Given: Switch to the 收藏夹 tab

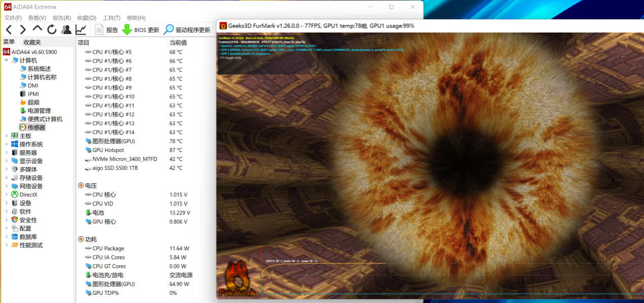Looking at the screenshot, I should pos(32,42).
